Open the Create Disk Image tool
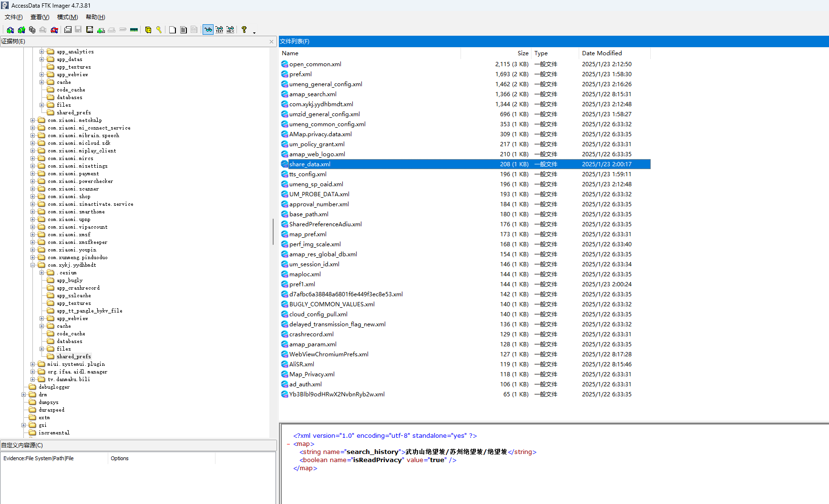Viewport: 829px width, 504px height. pos(68,30)
